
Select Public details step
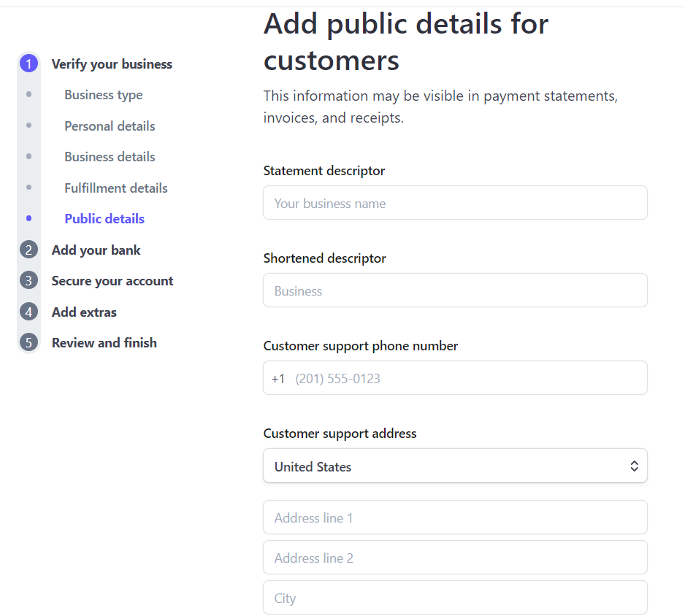point(104,219)
